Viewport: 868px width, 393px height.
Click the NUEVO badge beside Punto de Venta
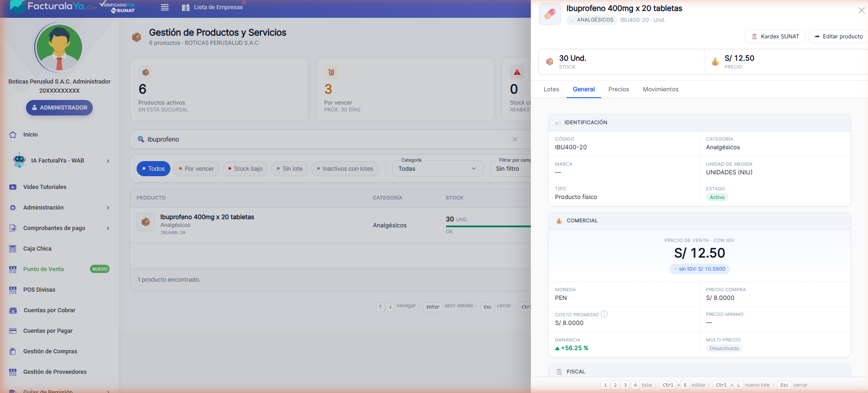tap(100, 269)
